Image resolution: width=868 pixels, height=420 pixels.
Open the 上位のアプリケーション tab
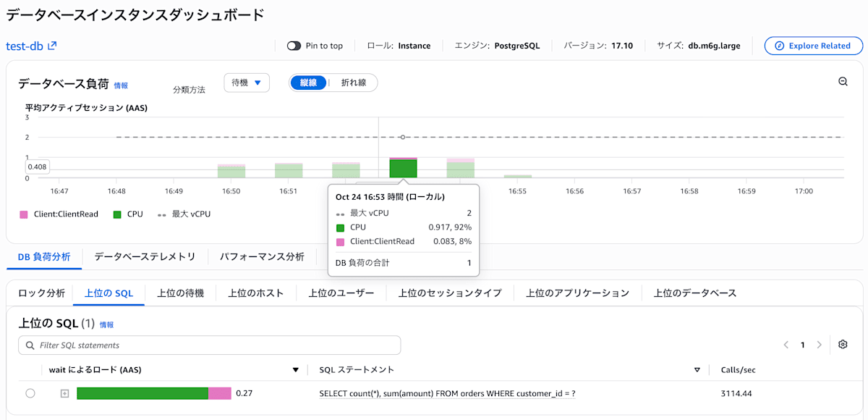point(578,293)
